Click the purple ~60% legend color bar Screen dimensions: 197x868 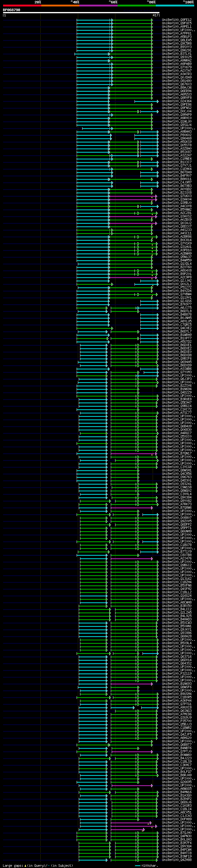(98, 6)
